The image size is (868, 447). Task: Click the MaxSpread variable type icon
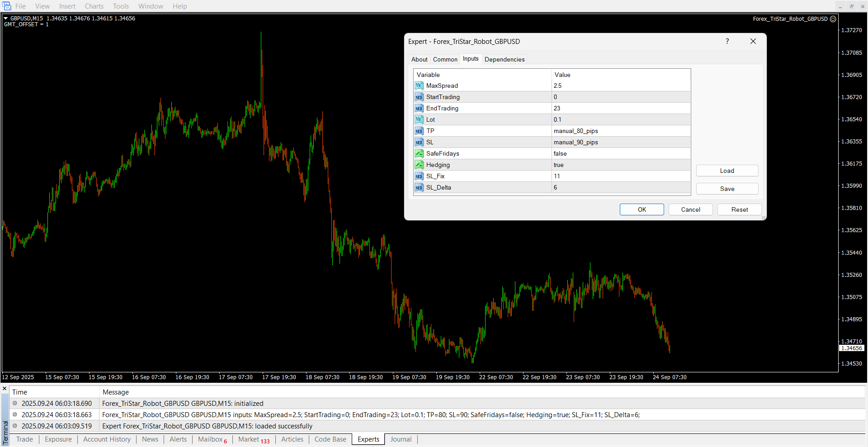tap(419, 86)
